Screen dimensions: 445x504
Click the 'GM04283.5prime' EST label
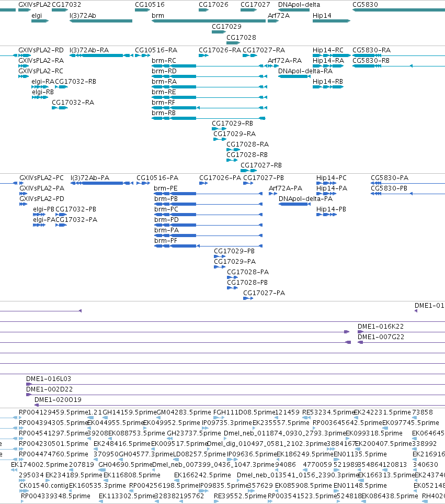point(184,412)
